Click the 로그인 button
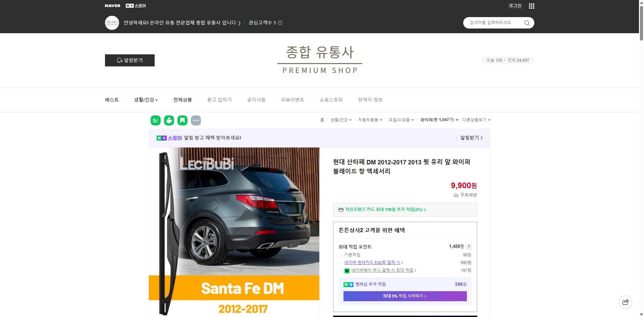The image size is (644, 317). [x=515, y=5]
